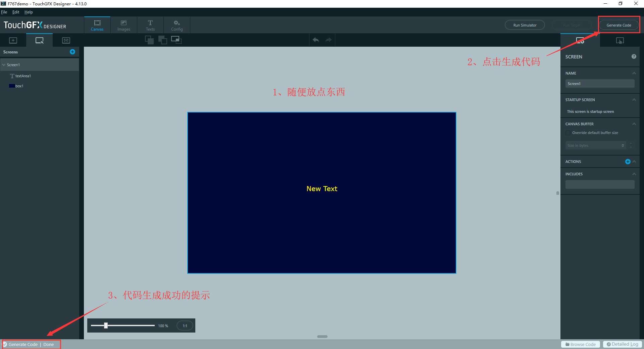
Task: Click 'This screen is startup screen' text
Action: pos(590,112)
